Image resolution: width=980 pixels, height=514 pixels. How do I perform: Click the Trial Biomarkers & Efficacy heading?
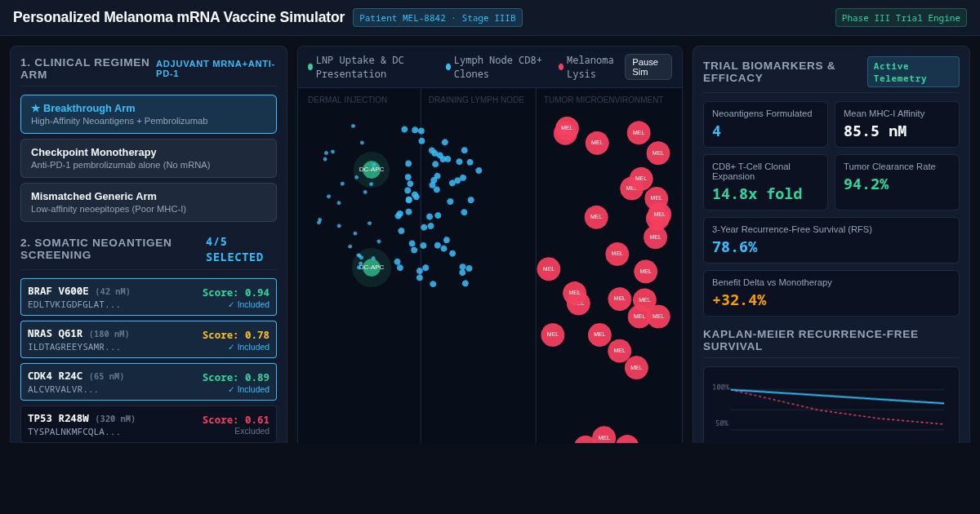769,72
